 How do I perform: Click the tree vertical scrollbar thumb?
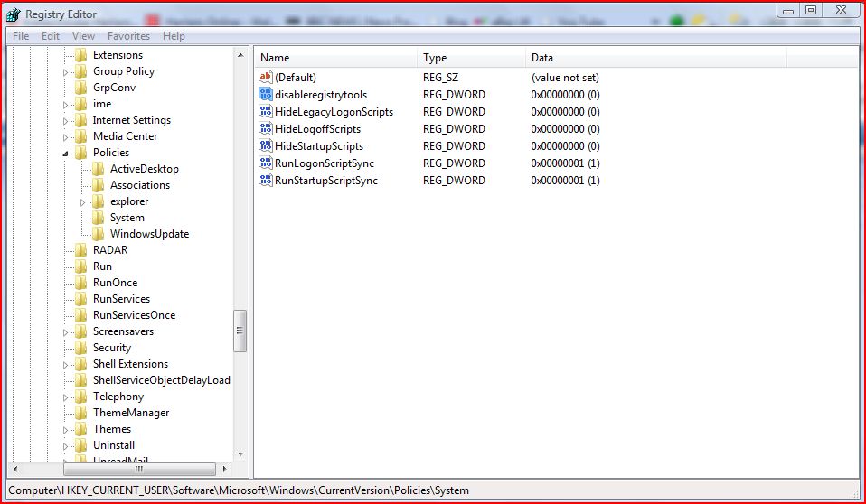(x=240, y=331)
